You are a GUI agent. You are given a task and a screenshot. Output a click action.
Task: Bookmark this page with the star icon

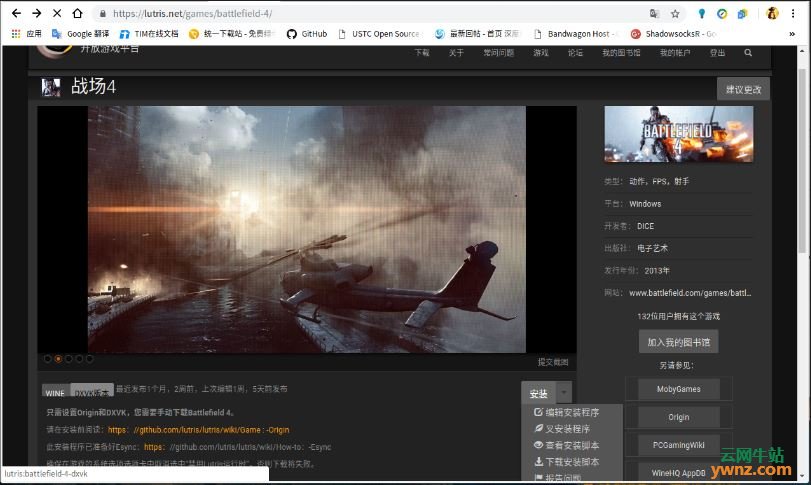click(675, 13)
